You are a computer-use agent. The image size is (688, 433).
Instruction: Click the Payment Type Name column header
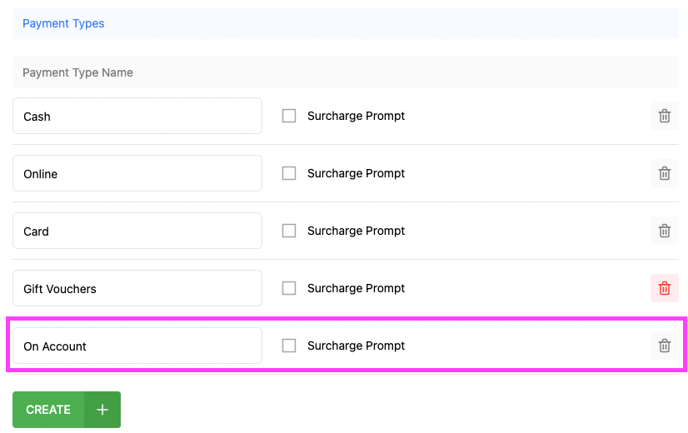78,73
